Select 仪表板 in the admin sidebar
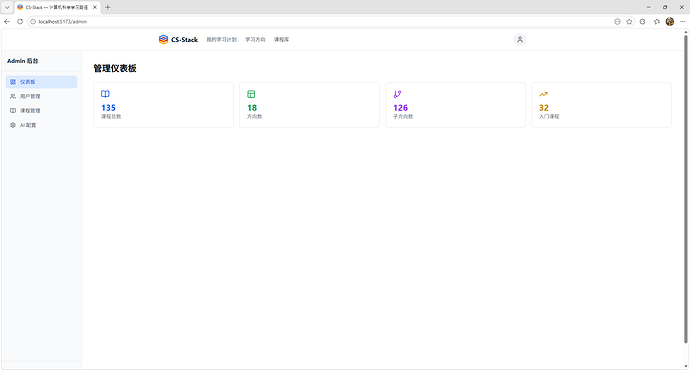The width and height of the screenshot is (690, 370). 41,82
